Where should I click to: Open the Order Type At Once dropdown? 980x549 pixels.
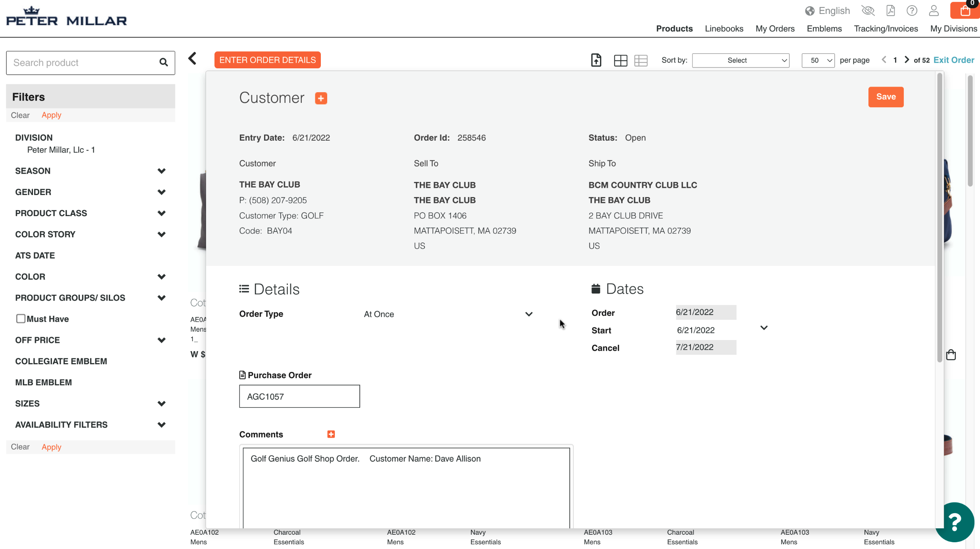448,314
